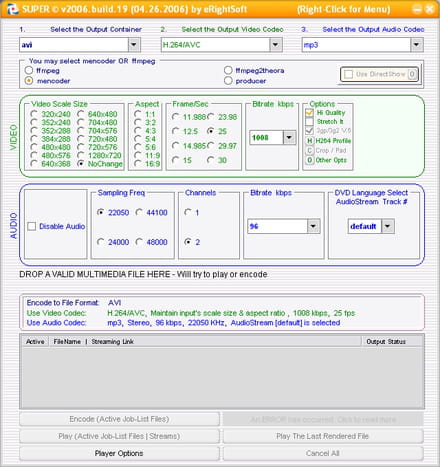The width and height of the screenshot is (440, 467).
Task: Click the Encode (Active Job-List Files) button
Action: pyautogui.click(x=119, y=419)
